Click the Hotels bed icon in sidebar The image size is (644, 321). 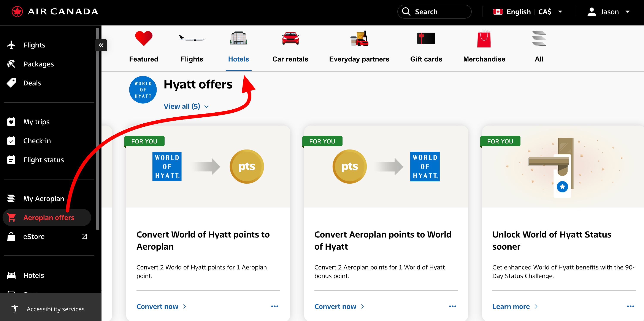[11, 275]
